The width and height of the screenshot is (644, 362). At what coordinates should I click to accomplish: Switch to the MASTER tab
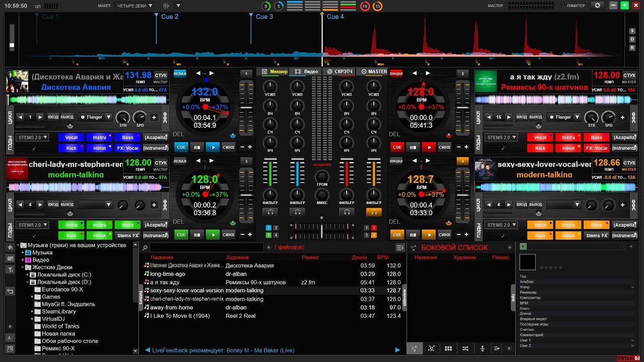373,71
